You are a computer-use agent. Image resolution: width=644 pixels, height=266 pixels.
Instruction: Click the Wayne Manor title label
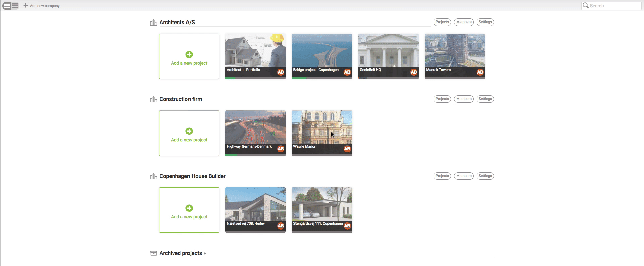304,147
